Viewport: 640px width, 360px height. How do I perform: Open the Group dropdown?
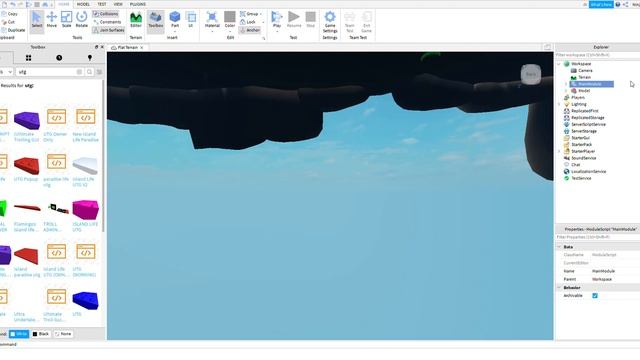[x=251, y=14]
